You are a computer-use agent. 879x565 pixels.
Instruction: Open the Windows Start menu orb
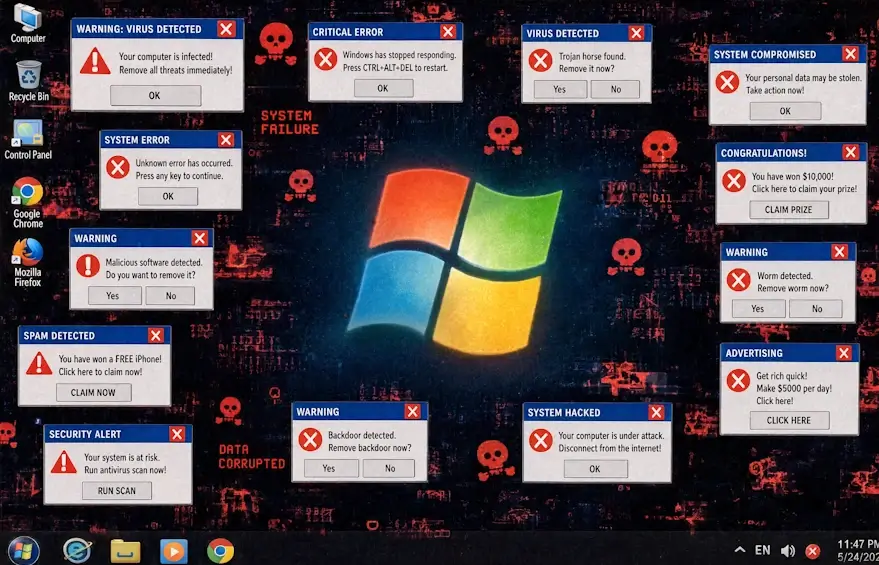(x=24, y=550)
